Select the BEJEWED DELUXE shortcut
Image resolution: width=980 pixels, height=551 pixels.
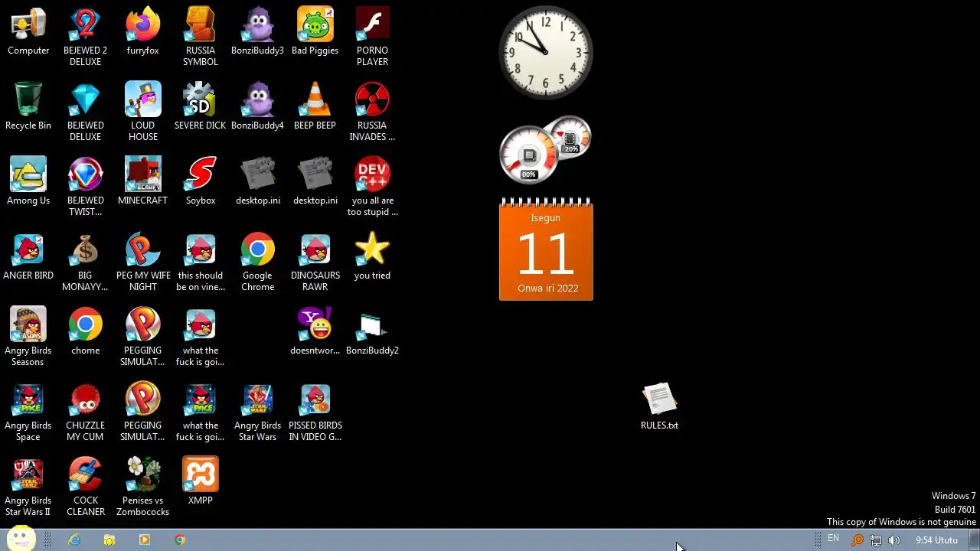click(x=86, y=112)
